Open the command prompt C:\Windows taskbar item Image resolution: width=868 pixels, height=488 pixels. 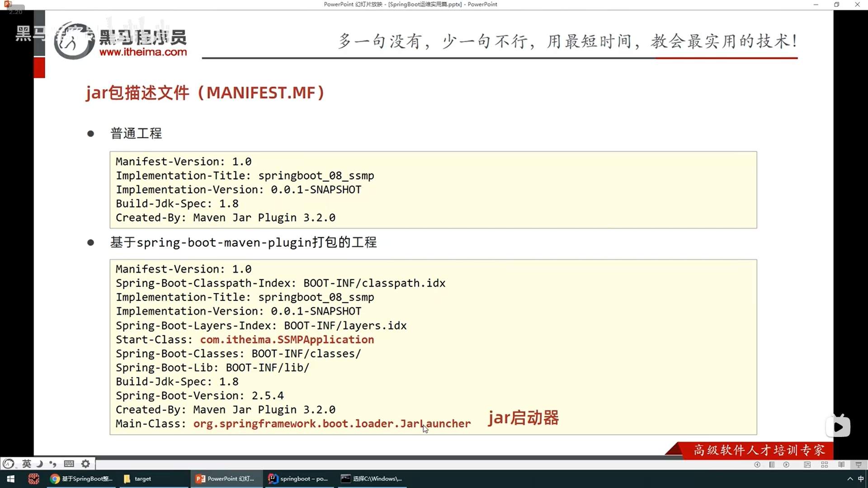(372, 479)
